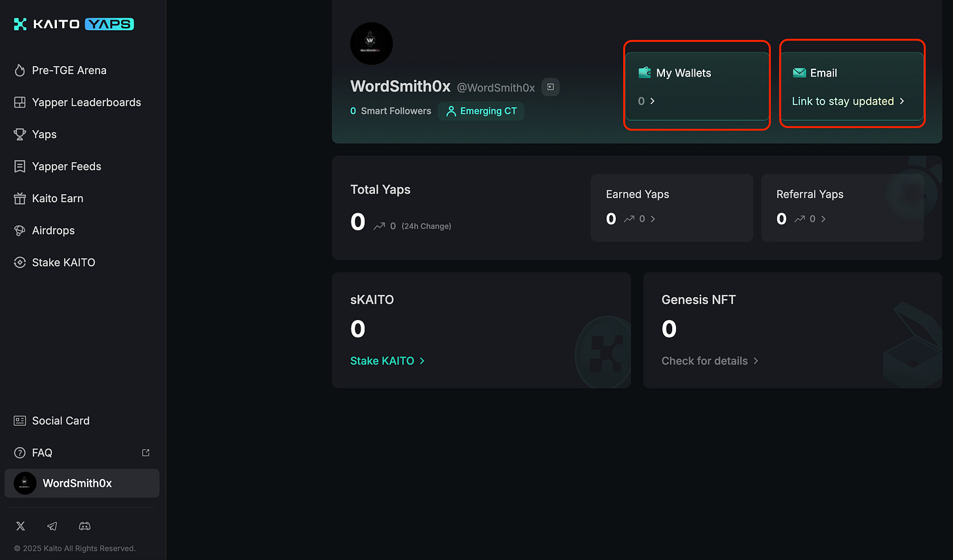Click the logout icon next to @WordSmith0x
This screenshot has height=560, width=953.
[x=550, y=87]
